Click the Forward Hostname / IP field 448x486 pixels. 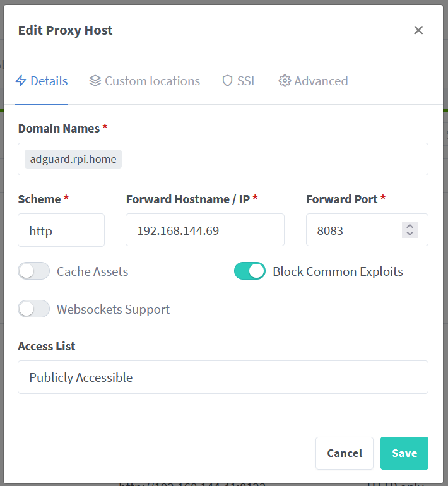pos(205,230)
